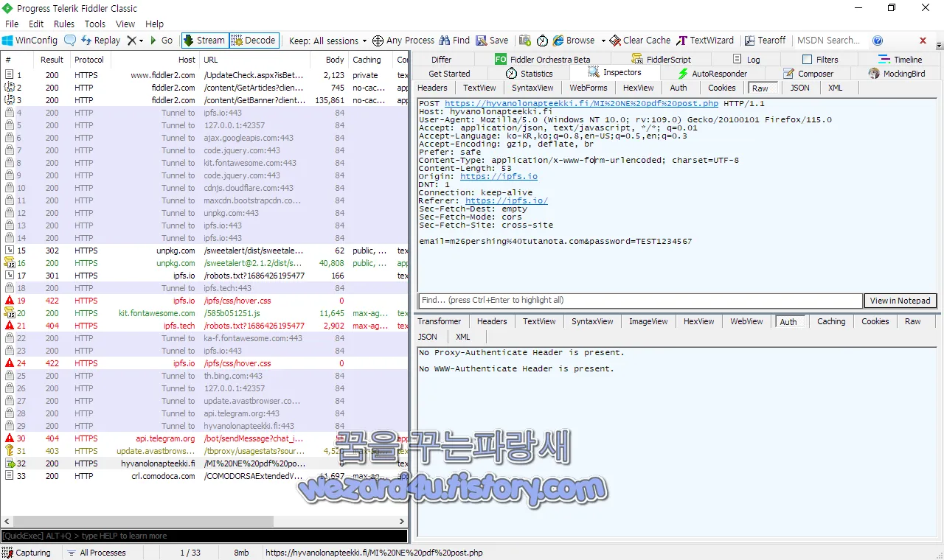Open the Browse dropdown arrow
The width and height of the screenshot is (944, 560).
pos(603,41)
